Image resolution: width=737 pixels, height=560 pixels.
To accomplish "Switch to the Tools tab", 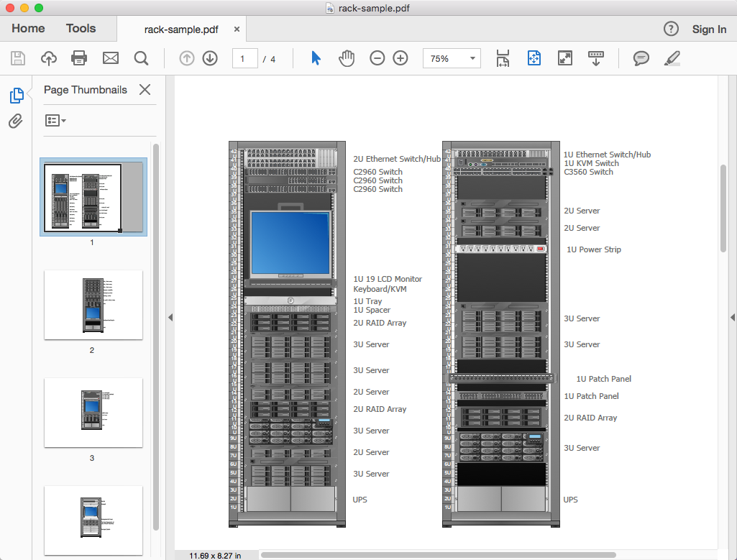I will pos(81,29).
